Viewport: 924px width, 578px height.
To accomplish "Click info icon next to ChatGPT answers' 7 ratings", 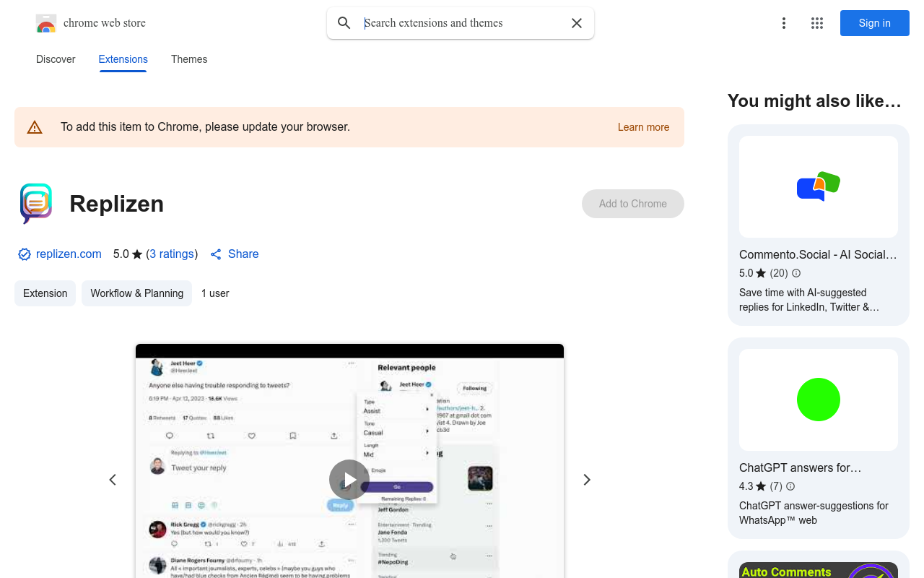I will 790,486.
